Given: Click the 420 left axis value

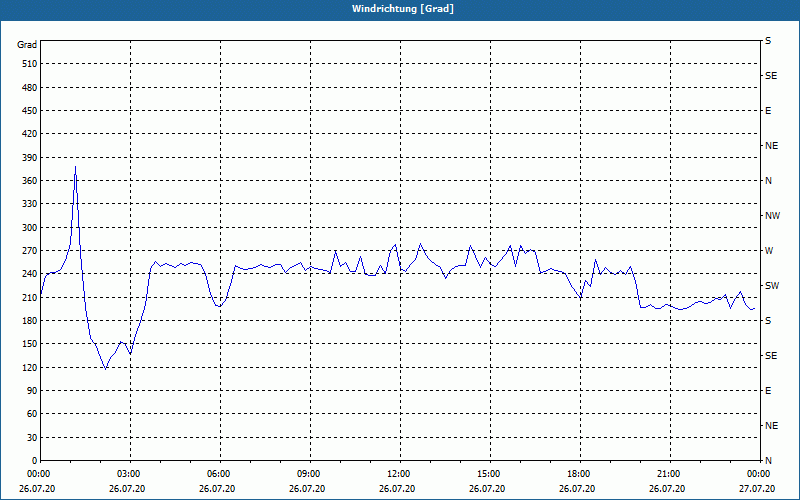Looking at the screenshot, I should coord(29,134).
